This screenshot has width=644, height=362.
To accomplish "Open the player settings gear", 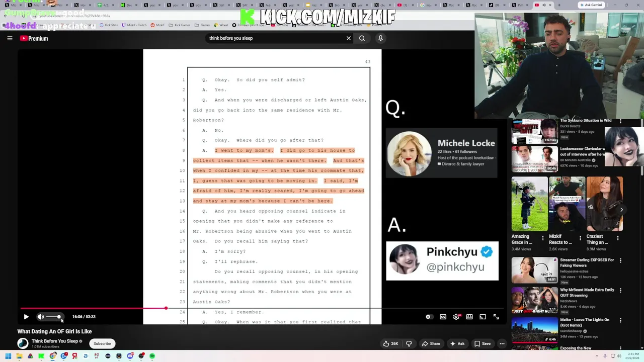I will tap(456, 317).
